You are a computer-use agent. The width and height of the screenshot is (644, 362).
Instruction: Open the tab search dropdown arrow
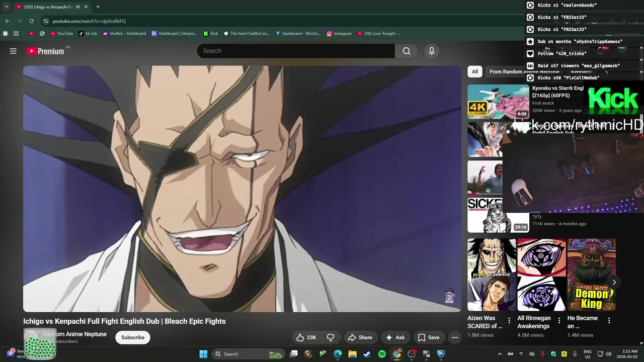pos(6,7)
